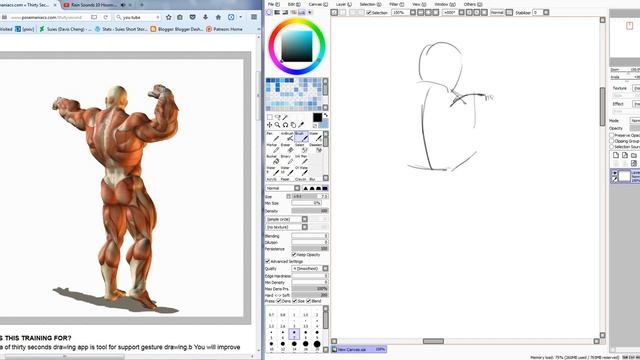Open the Layer menu
The height and width of the screenshot is (360, 640).
click(343, 4)
